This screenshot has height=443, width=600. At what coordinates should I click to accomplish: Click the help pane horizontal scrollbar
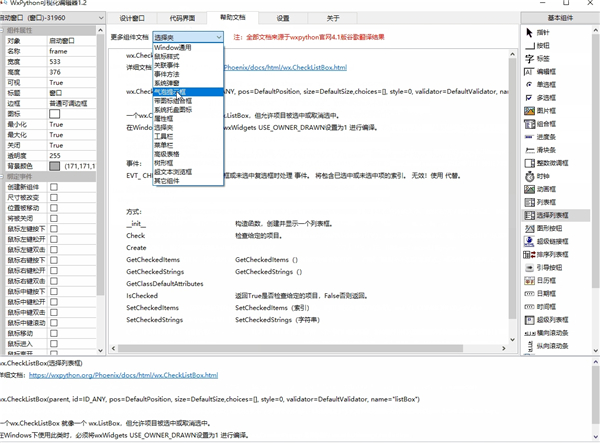coord(290,349)
